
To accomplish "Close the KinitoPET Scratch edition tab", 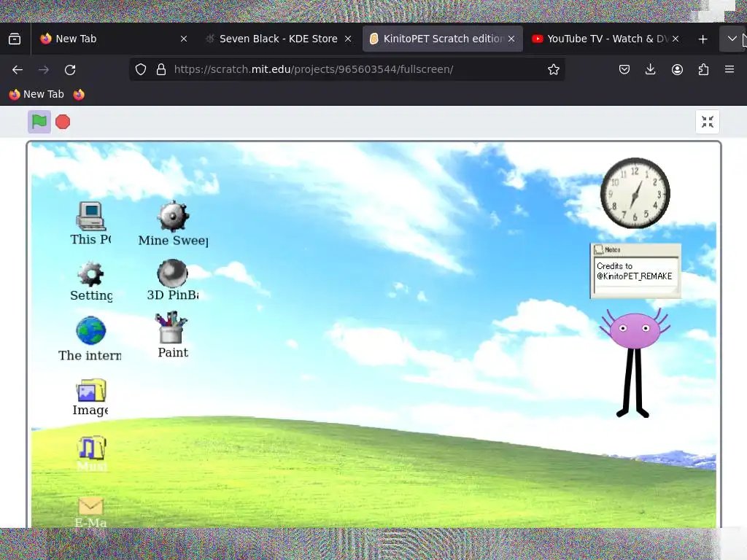I will pyautogui.click(x=511, y=39).
